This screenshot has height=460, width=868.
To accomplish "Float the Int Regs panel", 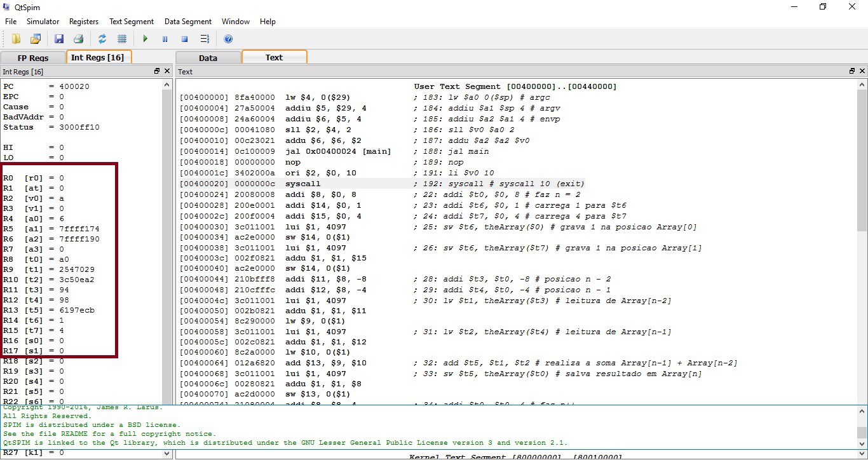I will (157, 71).
